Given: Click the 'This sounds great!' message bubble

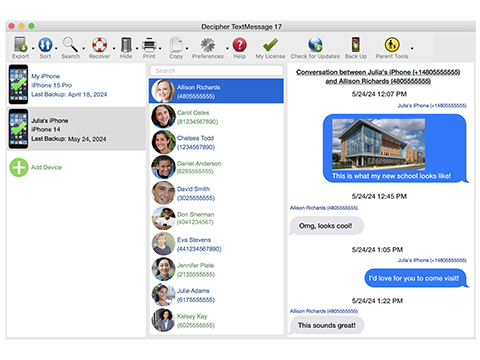Looking at the screenshot, I should (327, 325).
